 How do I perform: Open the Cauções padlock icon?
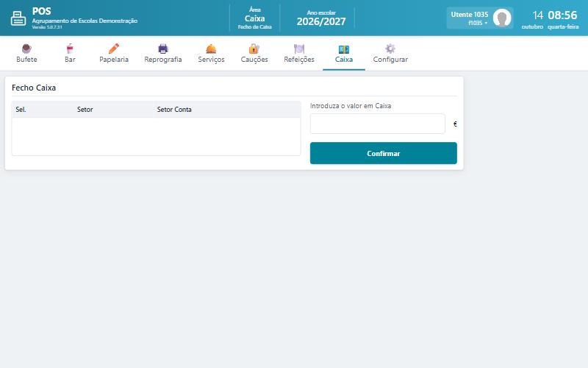coord(254,49)
